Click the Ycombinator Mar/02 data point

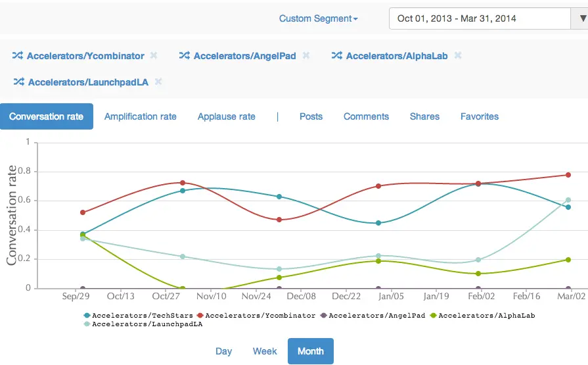click(568, 175)
